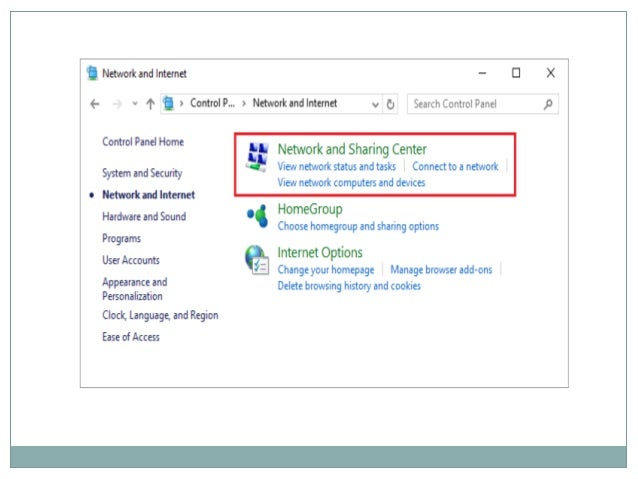Click 'Connect to a network' link
This screenshot has height=479, width=638.
click(x=455, y=166)
